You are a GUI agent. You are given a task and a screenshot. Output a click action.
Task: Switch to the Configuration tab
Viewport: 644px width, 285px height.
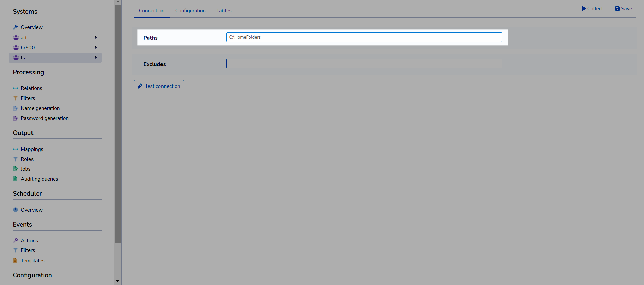(x=190, y=11)
